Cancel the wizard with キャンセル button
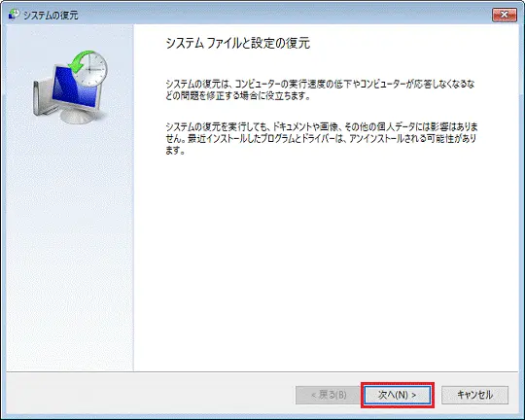 pyautogui.click(x=474, y=396)
